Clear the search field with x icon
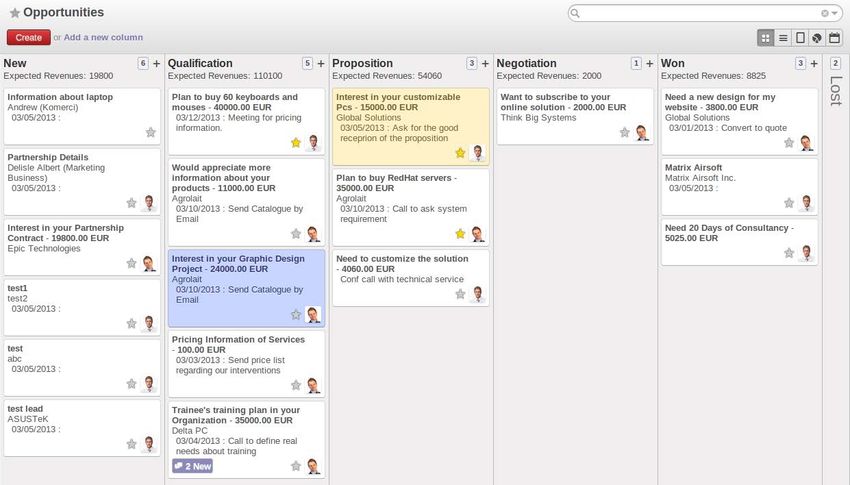This screenshot has height=485, width=850. 825,13
